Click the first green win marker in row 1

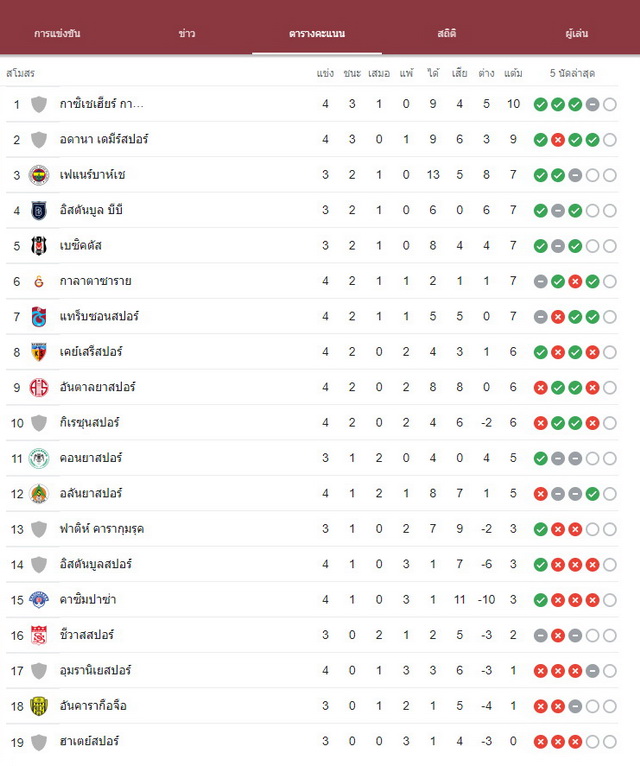point(540,105)
